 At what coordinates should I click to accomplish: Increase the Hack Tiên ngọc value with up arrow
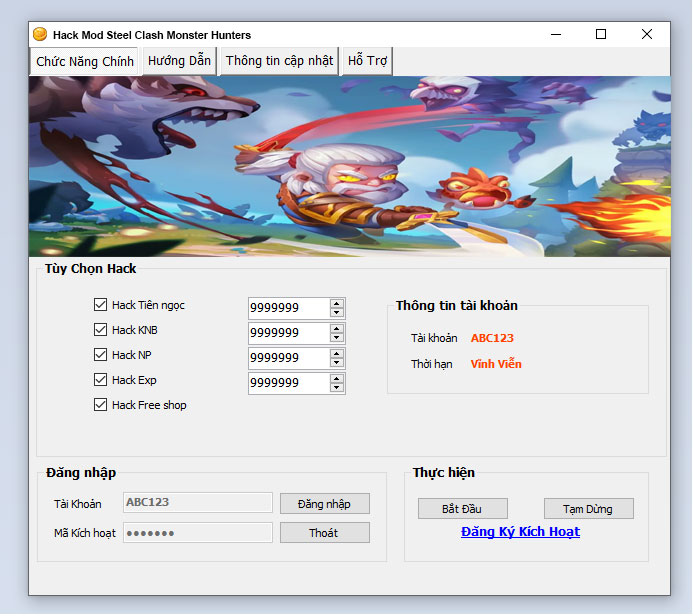[337, 304]
